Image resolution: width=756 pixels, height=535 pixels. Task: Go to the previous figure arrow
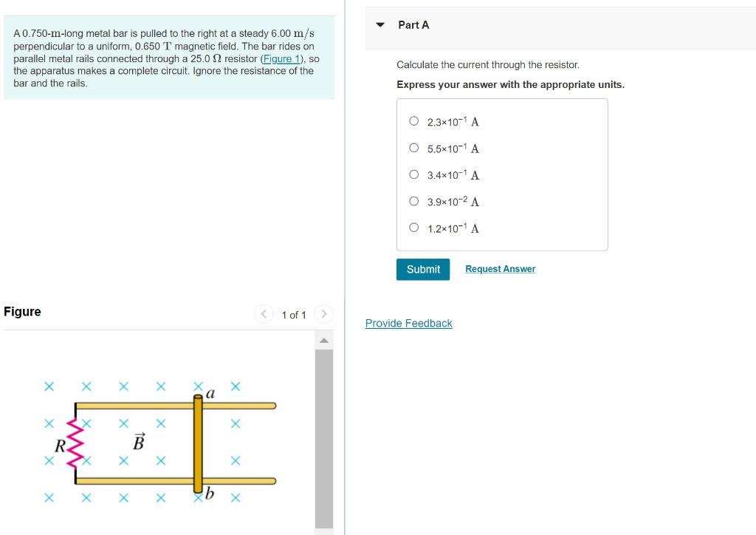[264, 315]
